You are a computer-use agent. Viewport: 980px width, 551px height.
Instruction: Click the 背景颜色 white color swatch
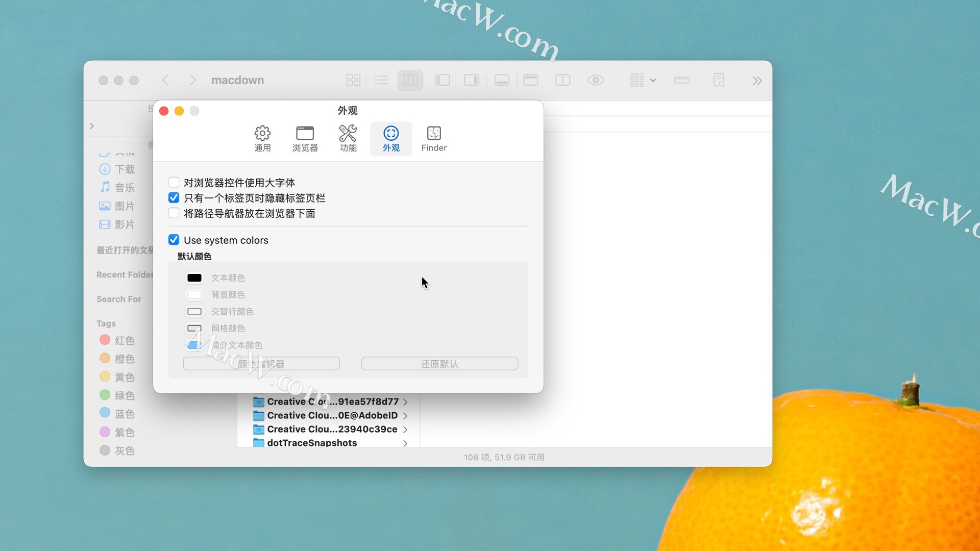pyautogui.click(x=194, y=294)
